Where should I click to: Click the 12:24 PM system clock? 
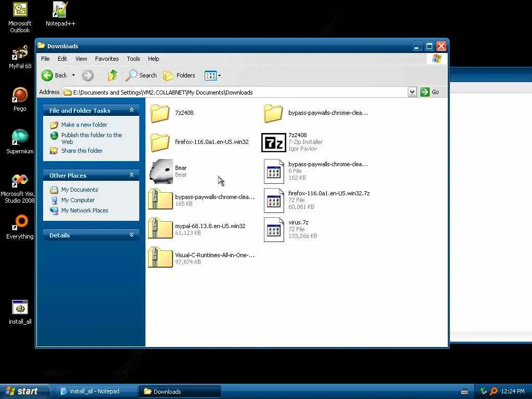[513, 391]
